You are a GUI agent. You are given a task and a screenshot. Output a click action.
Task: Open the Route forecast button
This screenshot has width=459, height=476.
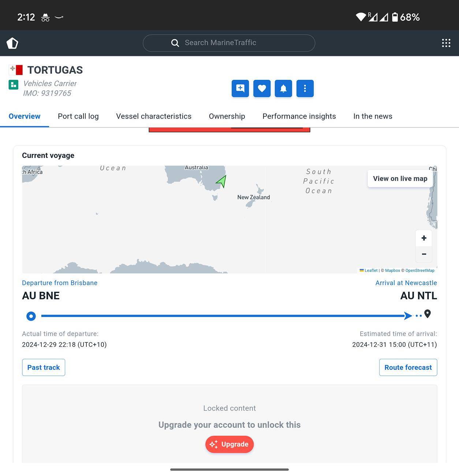(408, 367)
